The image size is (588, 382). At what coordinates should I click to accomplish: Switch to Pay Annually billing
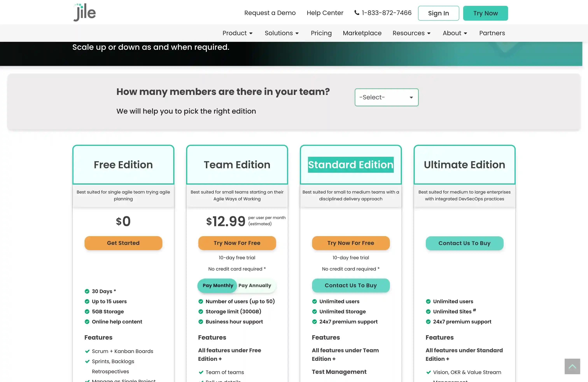255,285
